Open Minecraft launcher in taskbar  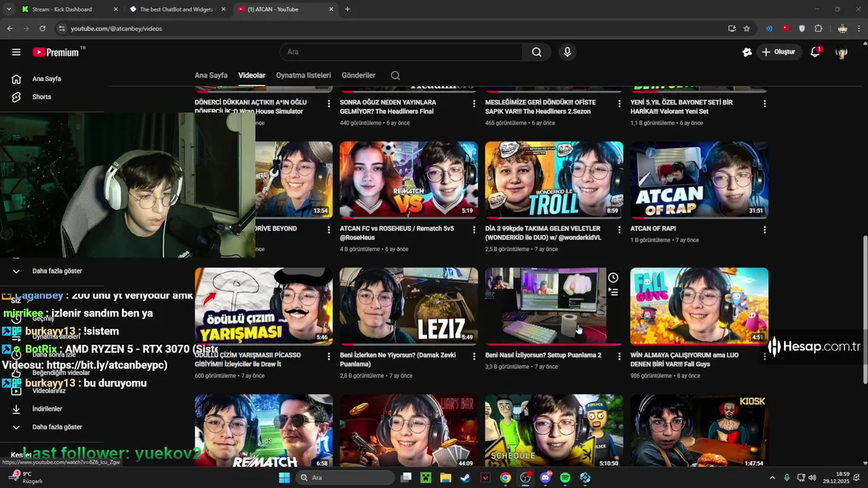[425, 478]
